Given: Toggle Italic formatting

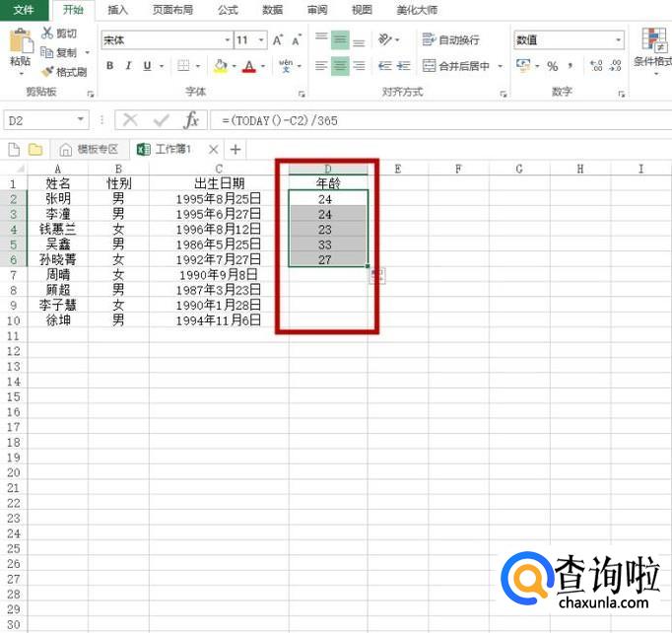Looking at the screenshot, I should pyautogui.click(x=128, y=66).
